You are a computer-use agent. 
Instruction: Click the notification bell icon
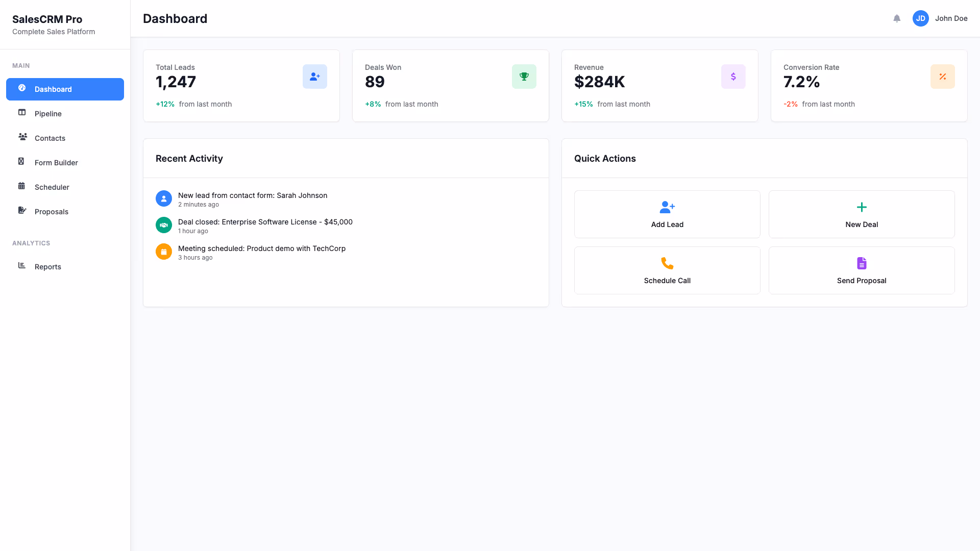897,18
